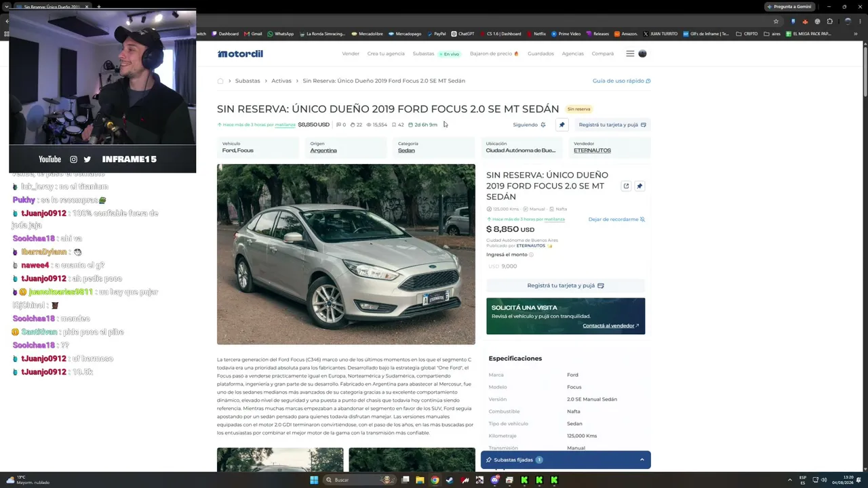Click the En vivo badge
Image resolution: width=868 pixels, height=488 pixels.
pos(449,54)
